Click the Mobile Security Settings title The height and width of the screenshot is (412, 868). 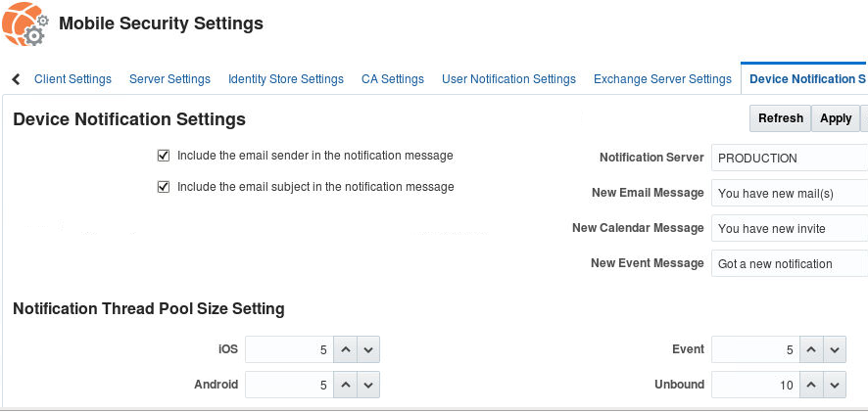click(161, 23)
